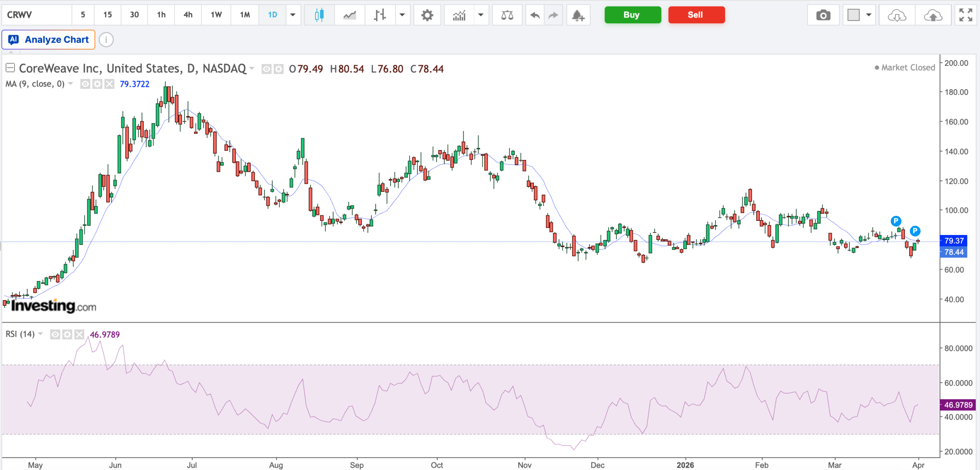Switch to the 1M timeframe

pos(245,15)
